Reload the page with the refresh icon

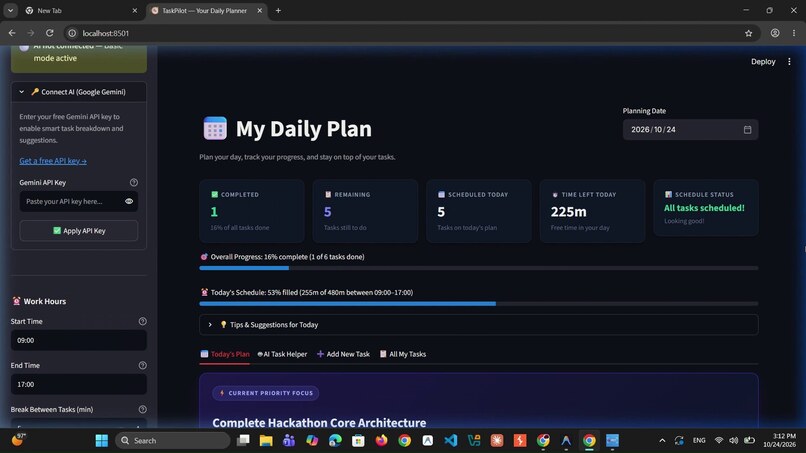[x=49, y=33]
